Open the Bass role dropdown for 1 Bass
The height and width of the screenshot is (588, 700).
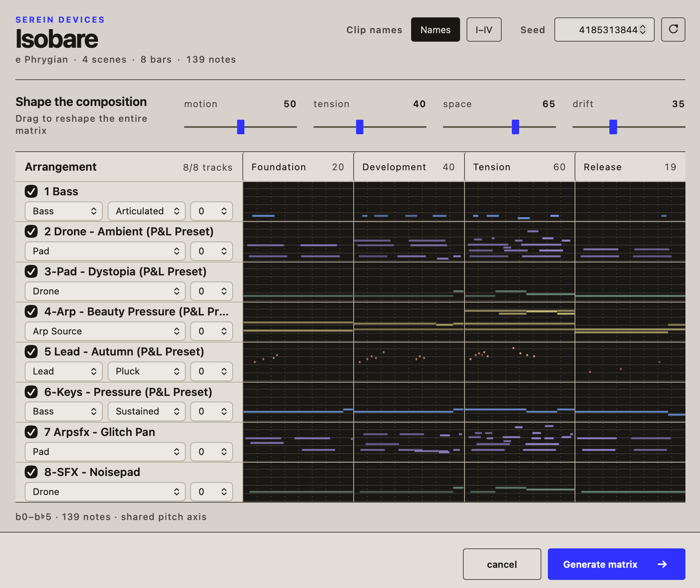coord(64,211)
